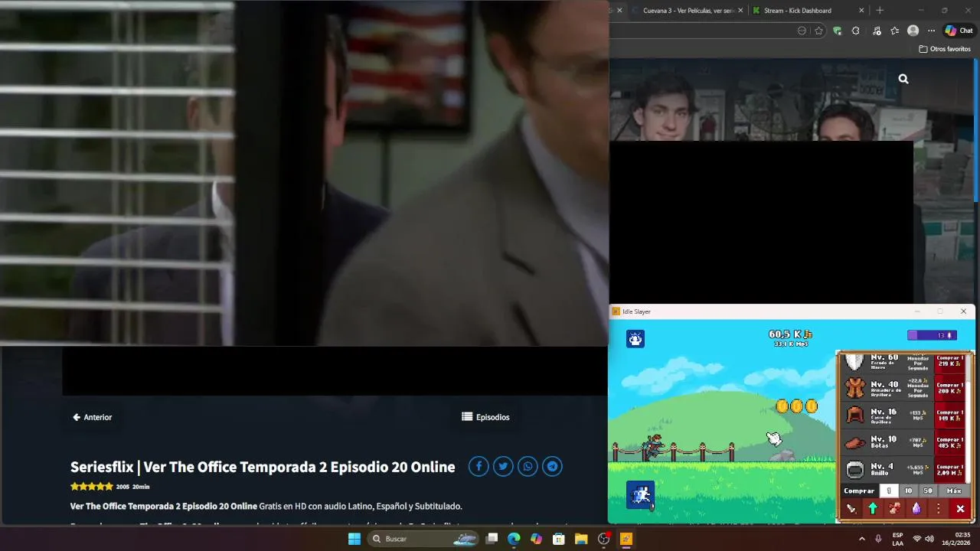The width and height of the screenshot is (980, 551).
Task: Share the episode on Facebook
Action: pos(479,466)
